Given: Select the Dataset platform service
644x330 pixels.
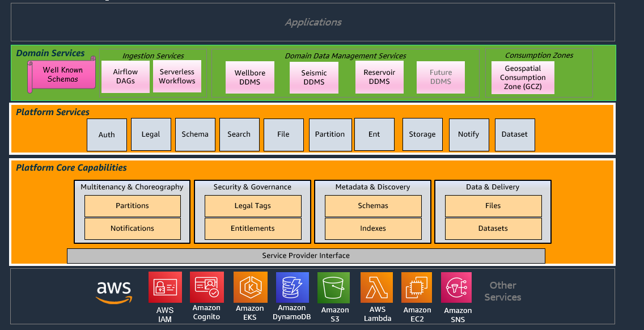Looking at the screenshot, I should 515,134.
